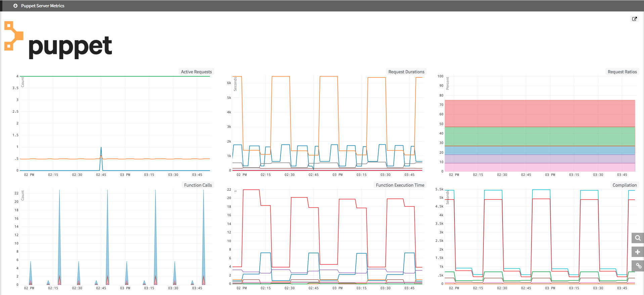This screenshot has width=644, height=295.
Task: Select the Compilation chart title
Action: pyautogui.click(x=625, y=185)
